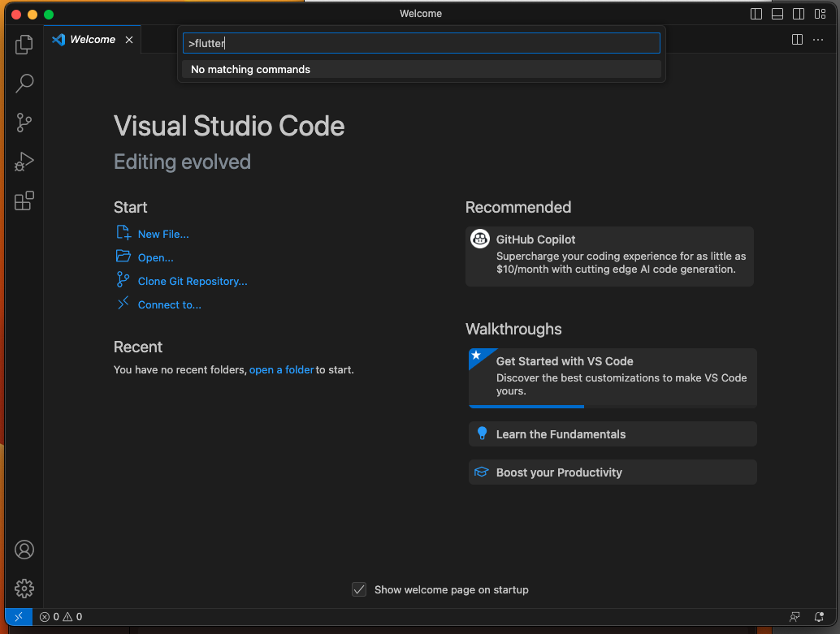Uncheck Show welcome page on startup
Image resolution: width=840 pixels, height=634 pixels.
359,589
